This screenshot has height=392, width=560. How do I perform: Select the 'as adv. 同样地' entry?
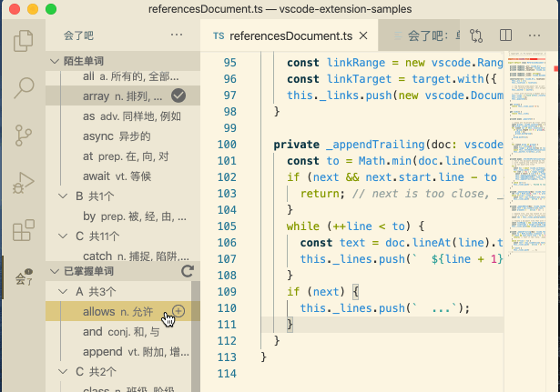click(x=123, y=116)
